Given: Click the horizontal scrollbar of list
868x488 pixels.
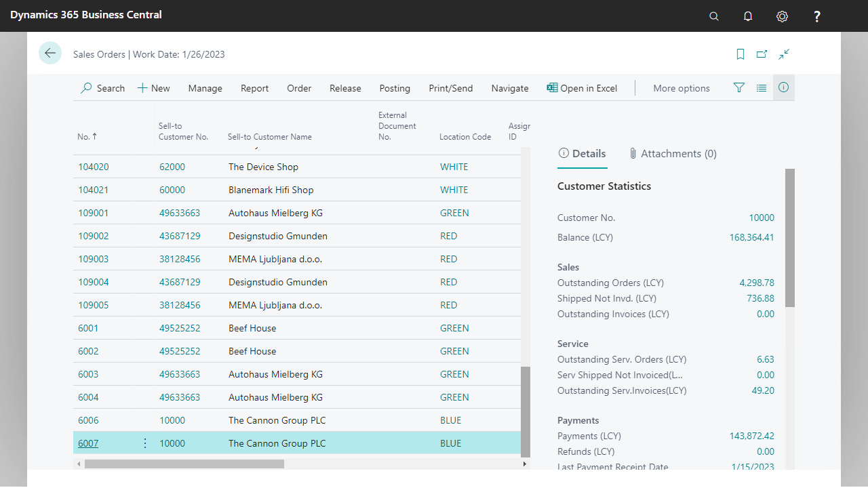Looking at the screenshot, I should [184, 464].
